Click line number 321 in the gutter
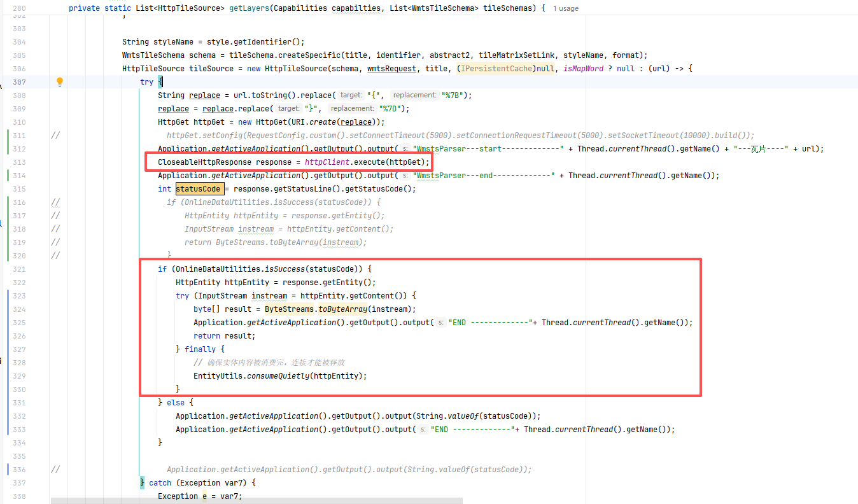The width and height of the screenshot is (858, 504). (x=19, y=269)
